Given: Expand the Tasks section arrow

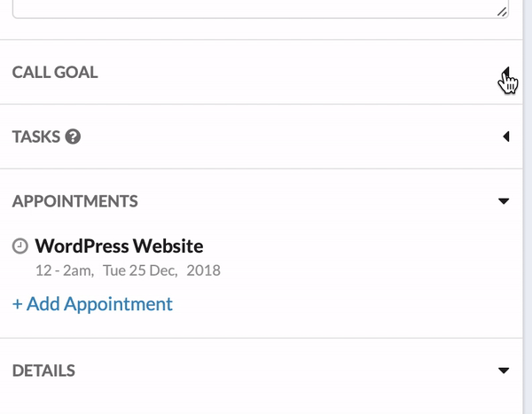Looking at the screenshot, I should click(x=505, y=137).
